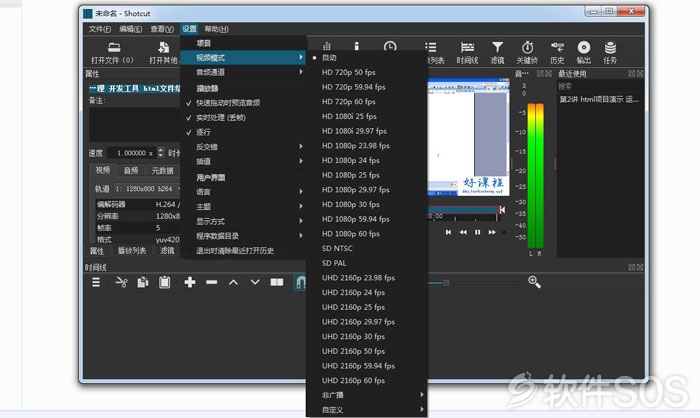This screenshot has height=418, width=700.
Task: Open the 轨道 track dropdown
Action: [x=147, y=189]
